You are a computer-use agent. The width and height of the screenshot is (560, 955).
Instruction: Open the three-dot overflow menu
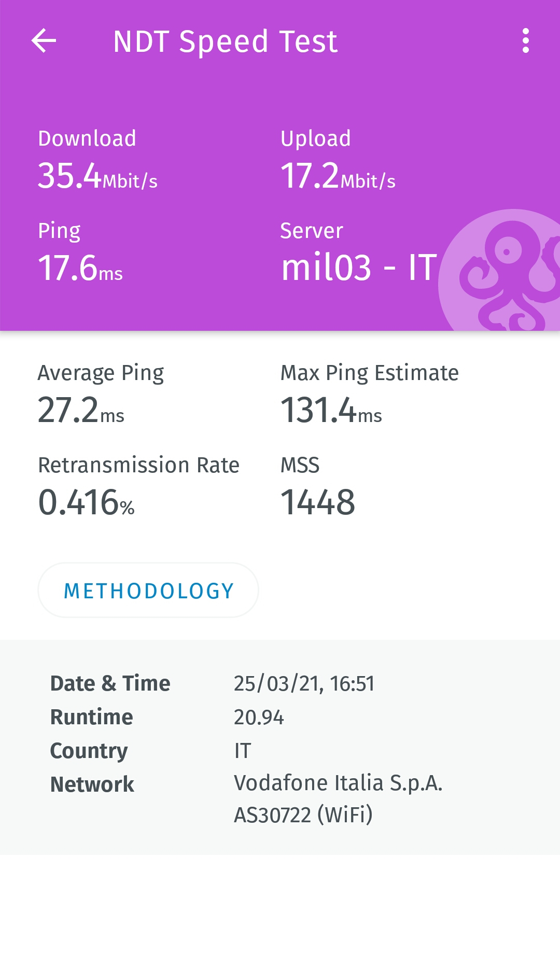(x=526, y=41)
